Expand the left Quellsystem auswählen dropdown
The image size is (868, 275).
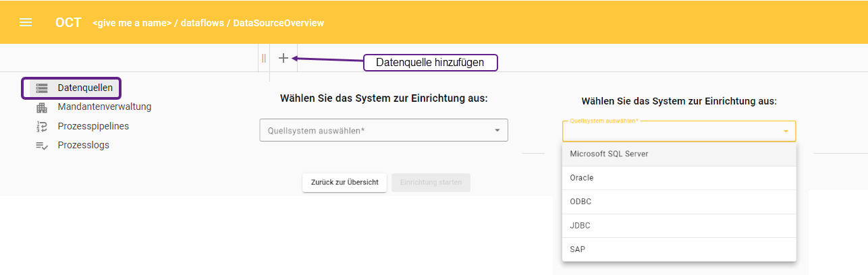pyautogui.click(x=383, y=131)
